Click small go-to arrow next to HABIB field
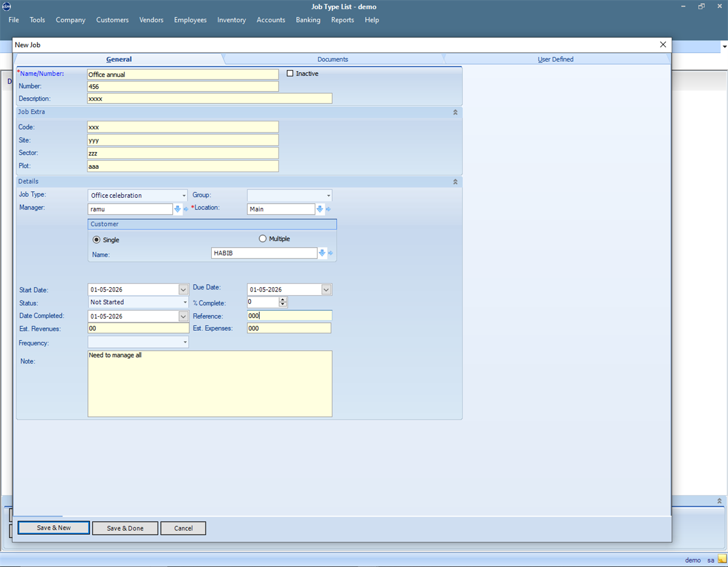This screenshot has width=728, height=567. pyautogui.click(x=331, y=253)
